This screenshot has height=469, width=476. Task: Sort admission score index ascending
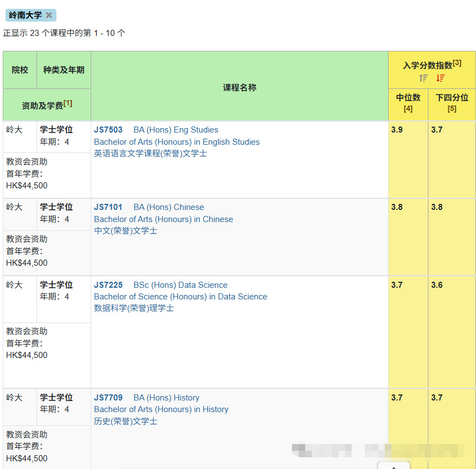coord(423,78)
